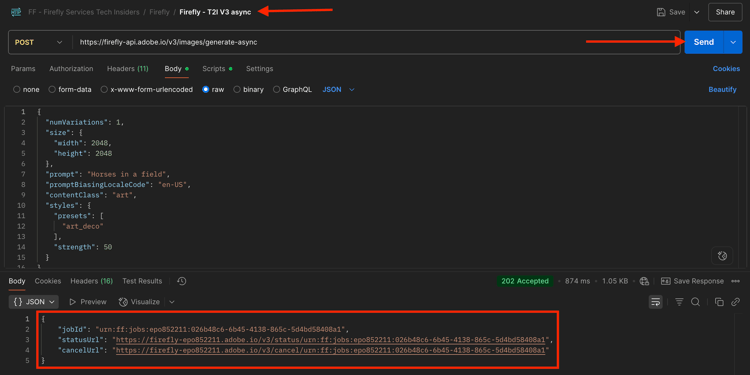The height and width of the screenshot is (375, 750).
Task: Click the FF - Firefly Services Tech Insiders breadcrumb
Action: (84, 12)
